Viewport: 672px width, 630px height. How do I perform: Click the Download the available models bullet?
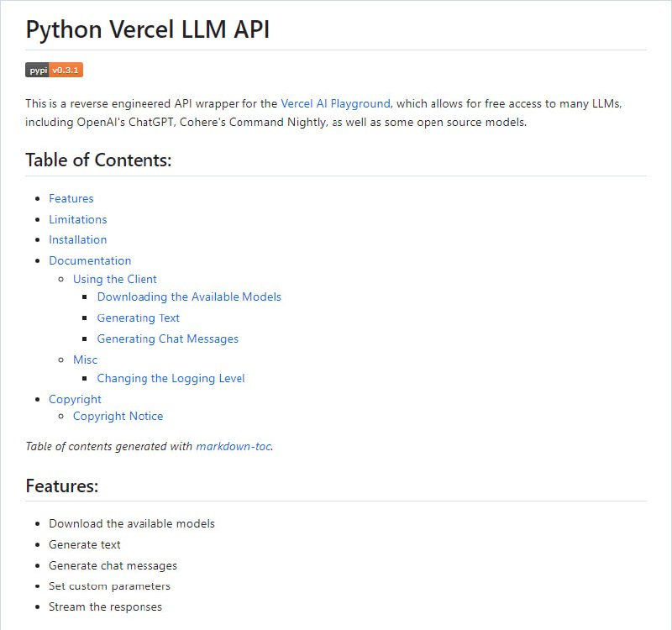click(x=131, y=523)
